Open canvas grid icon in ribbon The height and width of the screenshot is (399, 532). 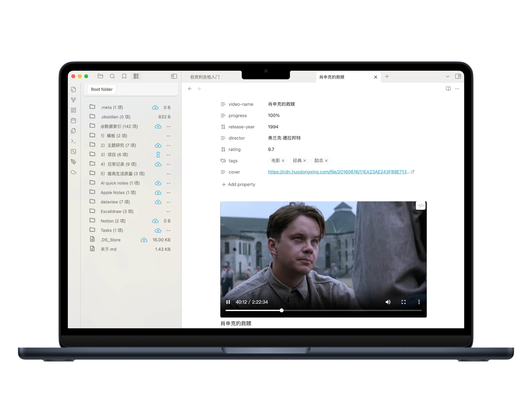point(73,110)
